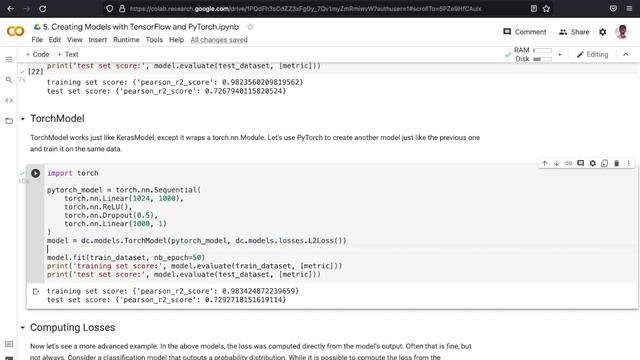Image resolution: width=640 pixels, height=360 pixels.
Task: Click execution count [22] of the previous cell
Action: (x=35, y=71)
